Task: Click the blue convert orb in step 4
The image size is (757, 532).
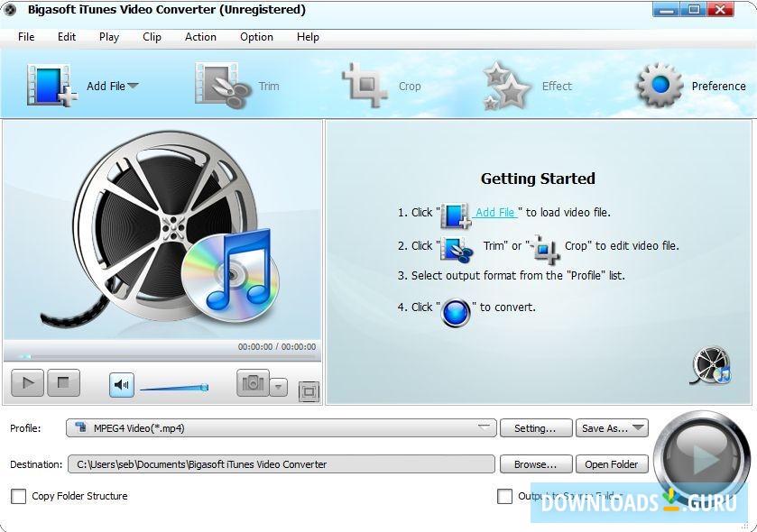Action: tap(456, 313)
